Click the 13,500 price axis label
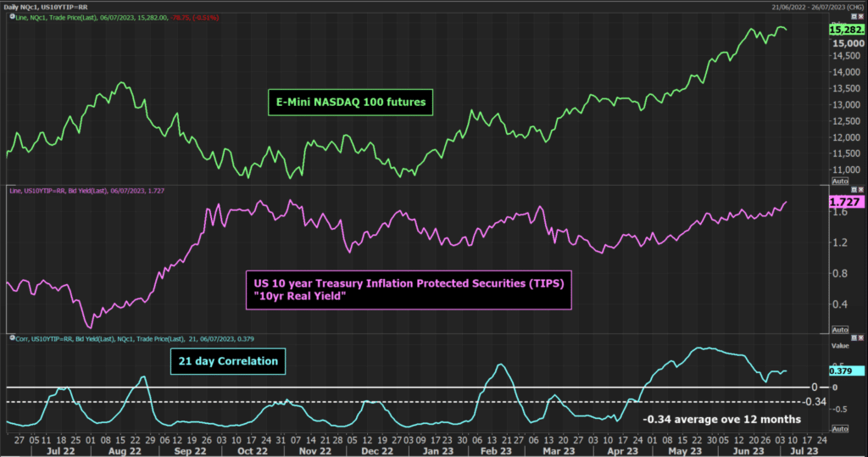The width and height of the screenshot is (868, 457). 847,89
